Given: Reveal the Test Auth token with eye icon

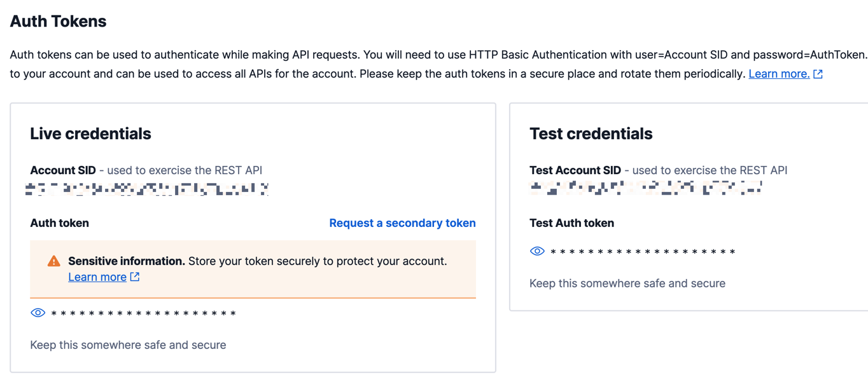Looking at the screenshot, I should (537, 251).
